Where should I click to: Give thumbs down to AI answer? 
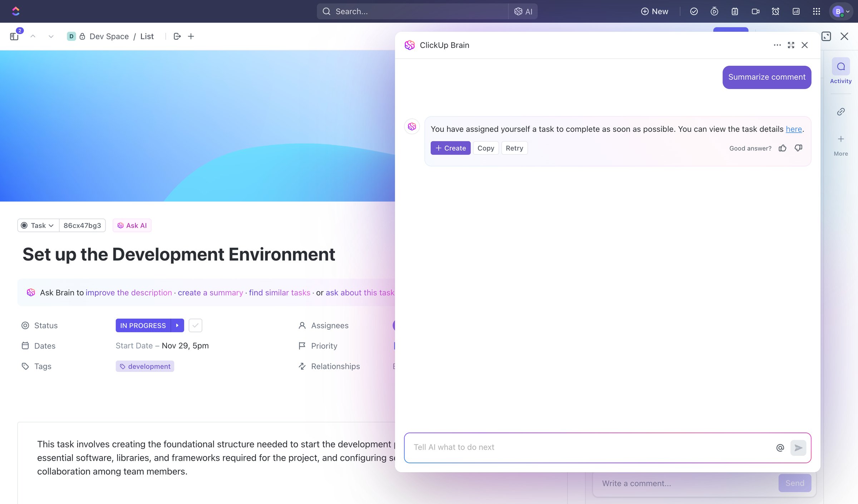[798, 148]
